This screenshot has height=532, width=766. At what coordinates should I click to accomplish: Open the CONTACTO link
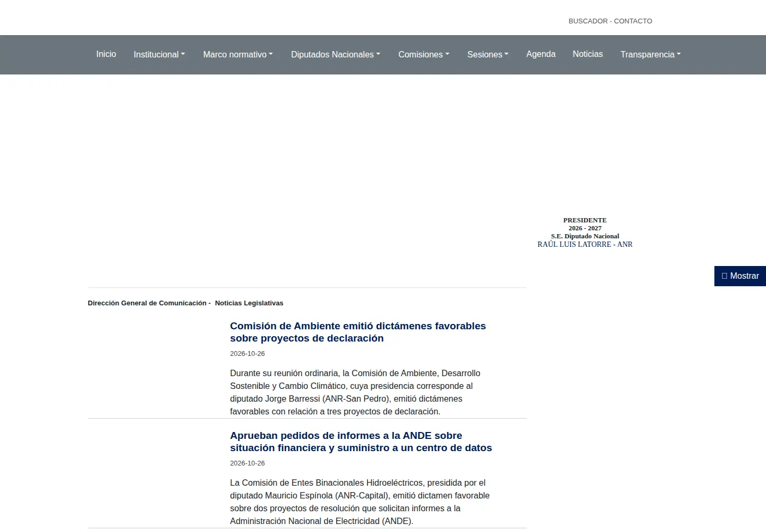(x=633, y=21)
